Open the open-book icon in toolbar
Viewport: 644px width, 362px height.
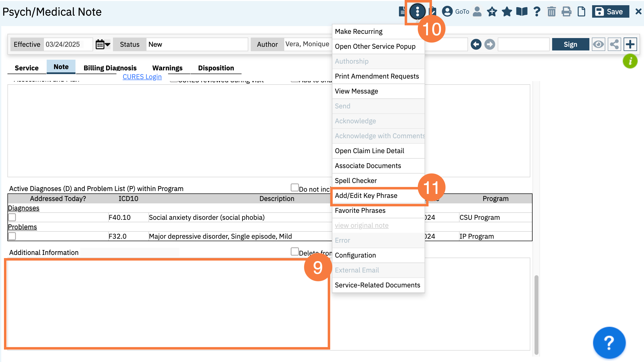pos(522,11)
